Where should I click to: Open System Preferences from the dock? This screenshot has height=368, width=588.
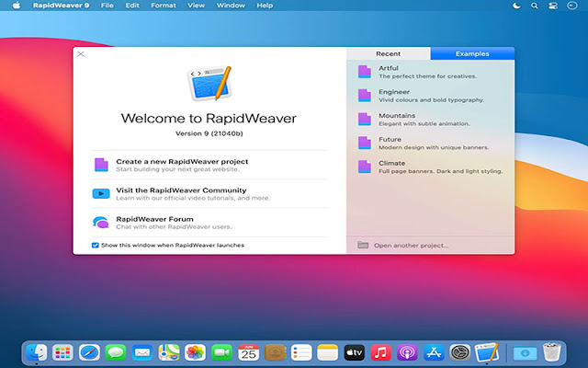(460, 352)
